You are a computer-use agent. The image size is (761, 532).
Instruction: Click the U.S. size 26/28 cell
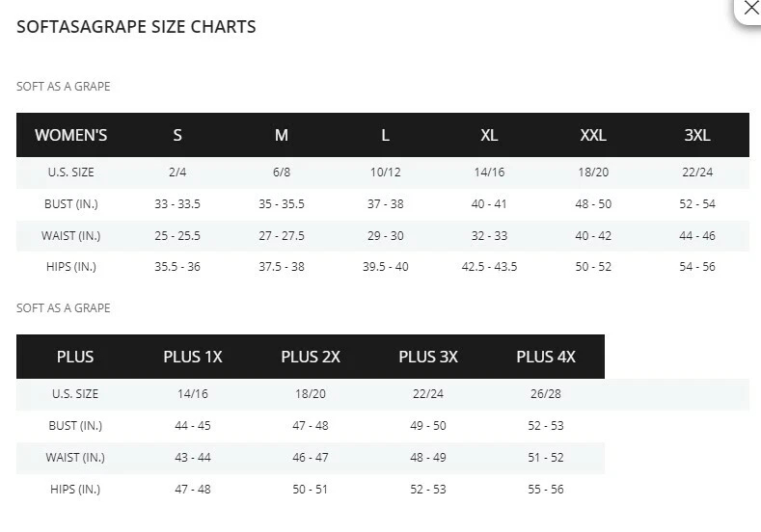[x=546, y=394]
